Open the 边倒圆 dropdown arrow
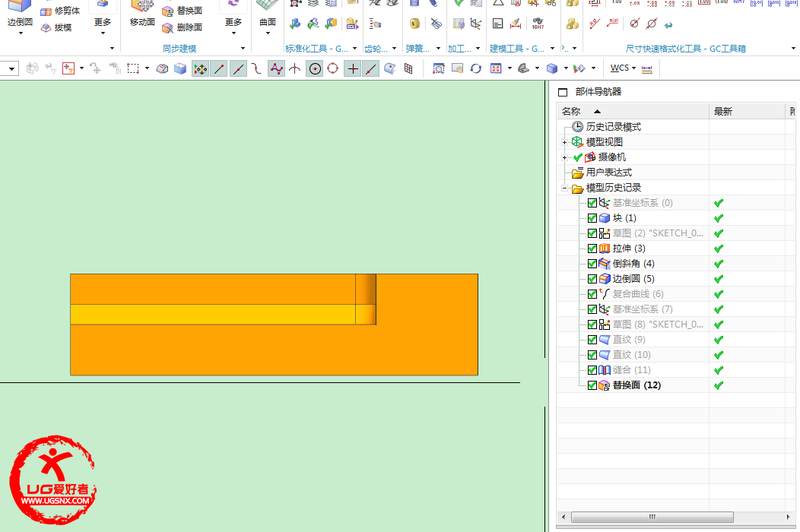800x532 pixels. click(21, 33)
